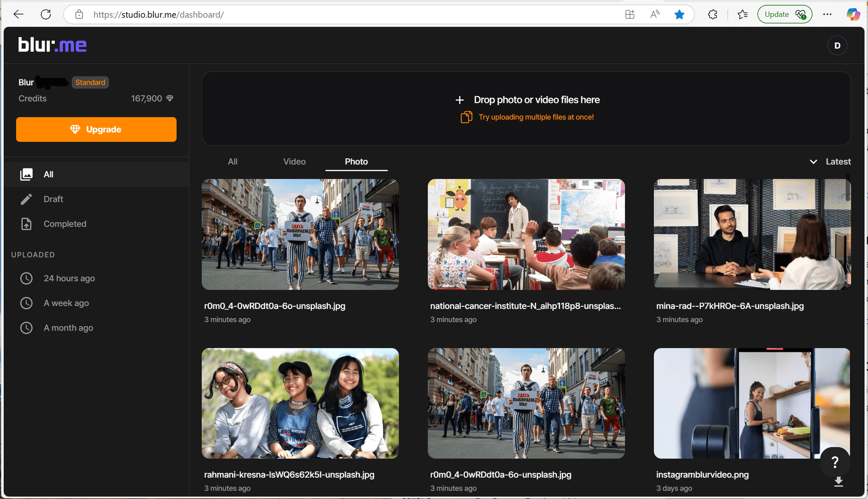
Task: Click the 24 hours ago clock icon
Action: click(x=26, y=278)
